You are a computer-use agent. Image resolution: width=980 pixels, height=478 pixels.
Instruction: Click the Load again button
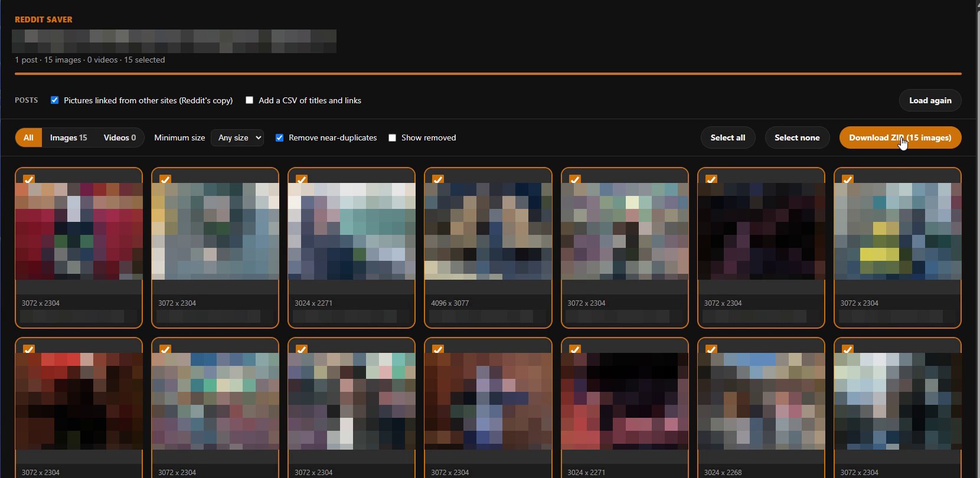pos(930,100)
